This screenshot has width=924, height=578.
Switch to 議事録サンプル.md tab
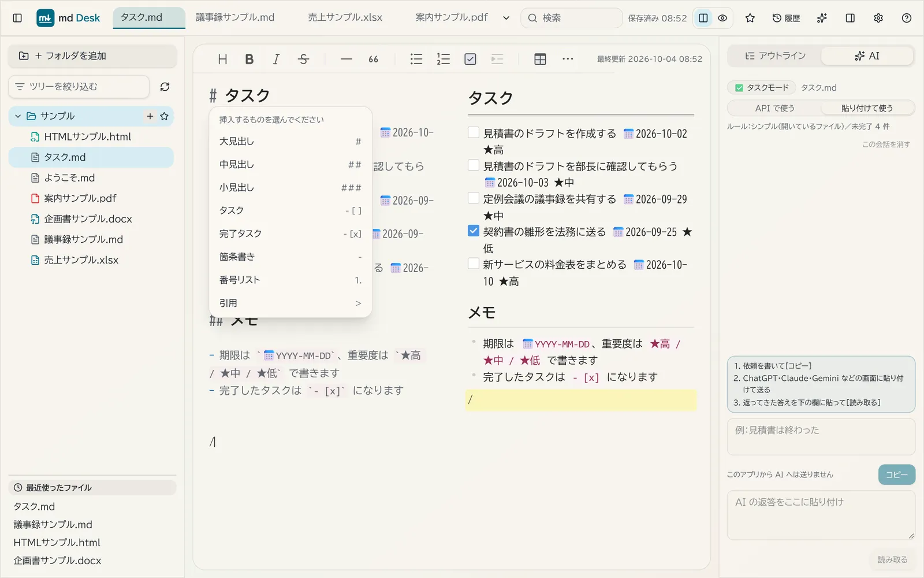click(x=235, y=17)
